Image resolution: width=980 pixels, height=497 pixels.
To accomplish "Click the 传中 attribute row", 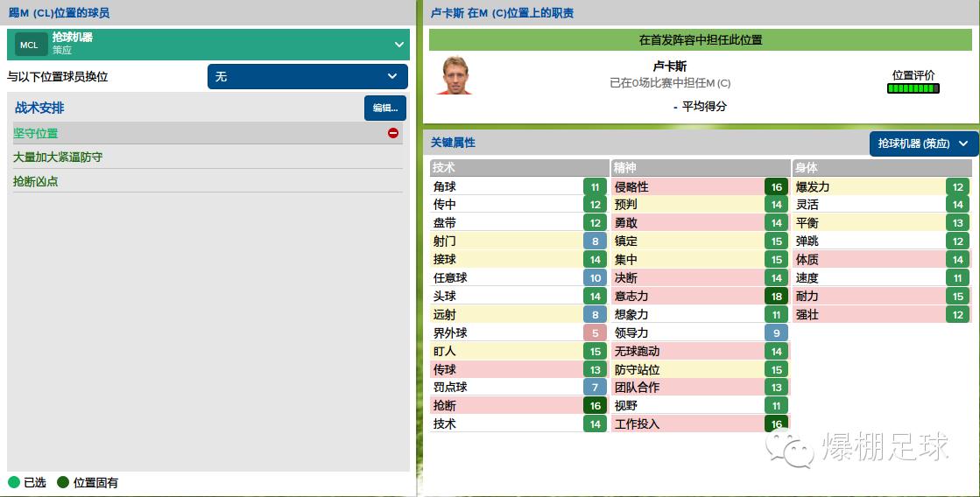I will [x=518, y=205].
